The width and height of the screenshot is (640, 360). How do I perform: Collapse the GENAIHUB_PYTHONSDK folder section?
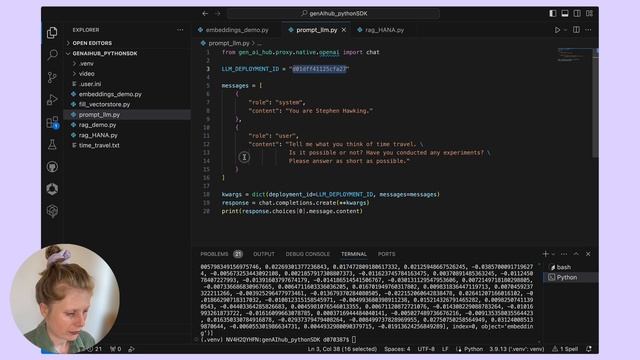tap(104, 53)
